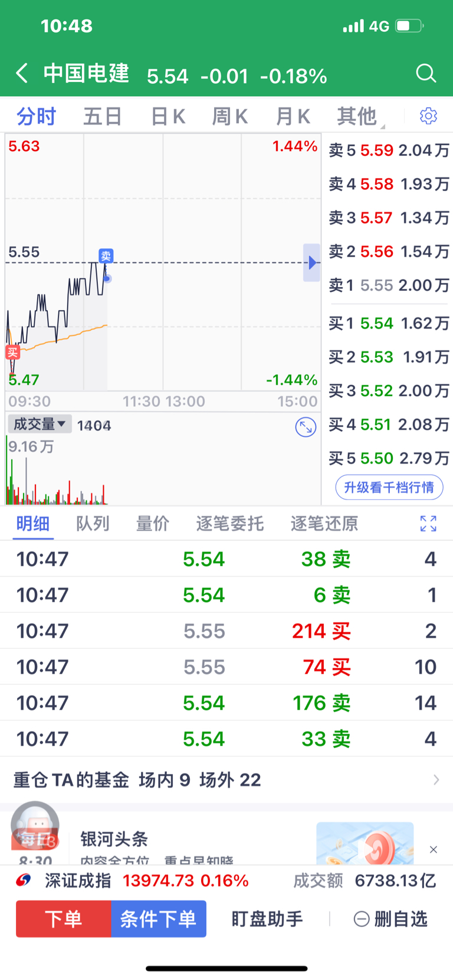Screen dimensions: 453x980
Task: Switch to 周K chart tab
Action: pyautogui.click(x=230, y=116)
